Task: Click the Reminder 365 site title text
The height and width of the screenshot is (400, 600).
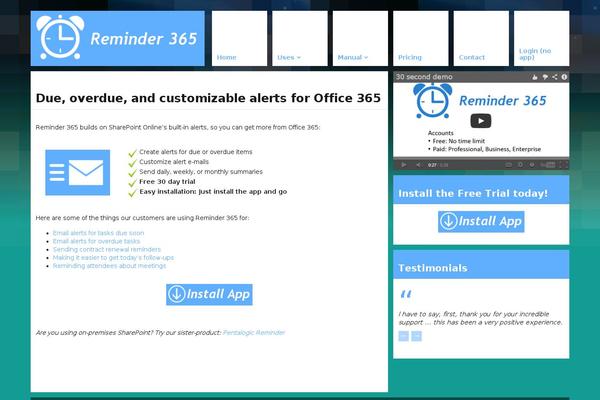Action: point(143,39)
